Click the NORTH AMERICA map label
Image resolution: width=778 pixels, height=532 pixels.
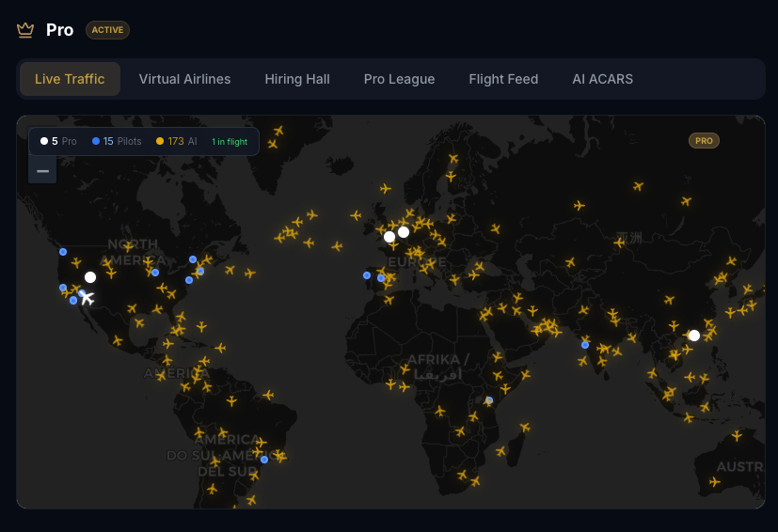[133, 252]
